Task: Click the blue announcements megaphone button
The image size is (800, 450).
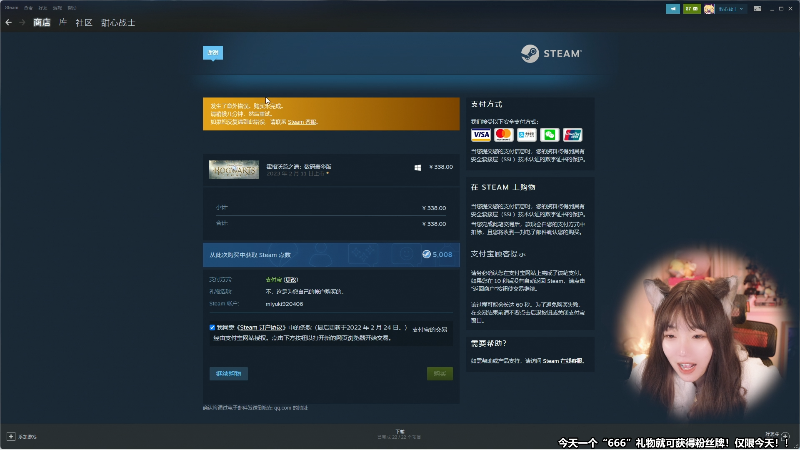Action: click(x=673, y=9)
